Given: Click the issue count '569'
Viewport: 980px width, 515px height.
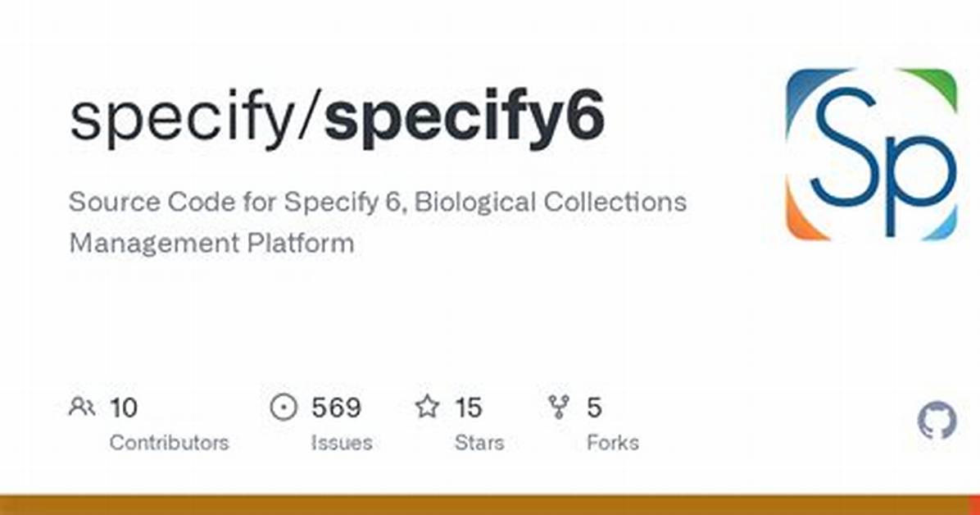Looking at the screenshot, I should 336,408.
